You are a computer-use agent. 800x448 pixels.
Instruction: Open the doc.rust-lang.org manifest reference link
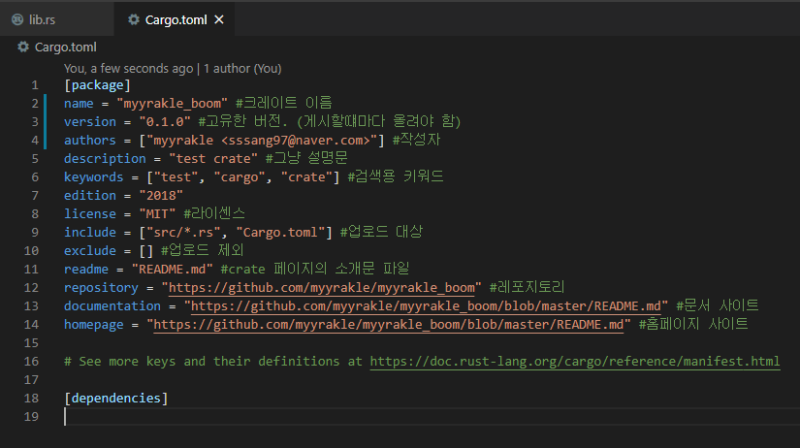(575, 361)
